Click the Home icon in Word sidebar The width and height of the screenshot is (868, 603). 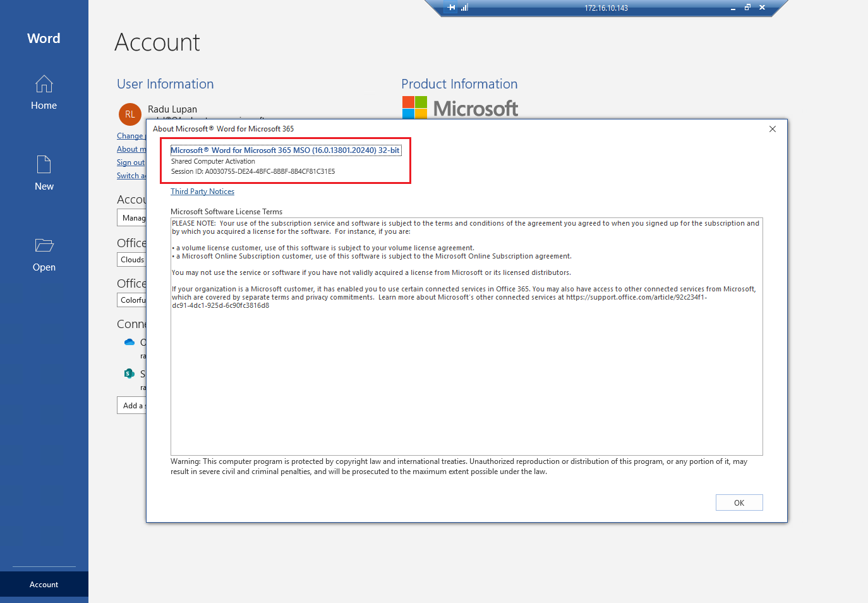[x=44, y=84]
